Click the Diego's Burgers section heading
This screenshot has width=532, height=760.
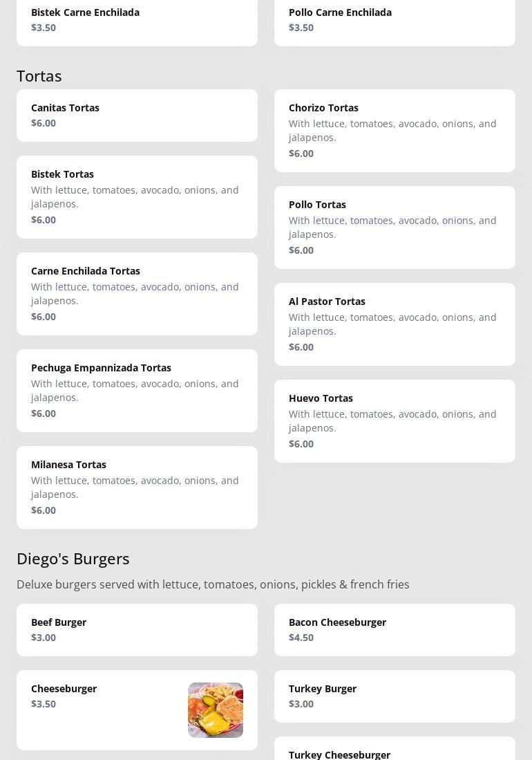pos(73,559)
